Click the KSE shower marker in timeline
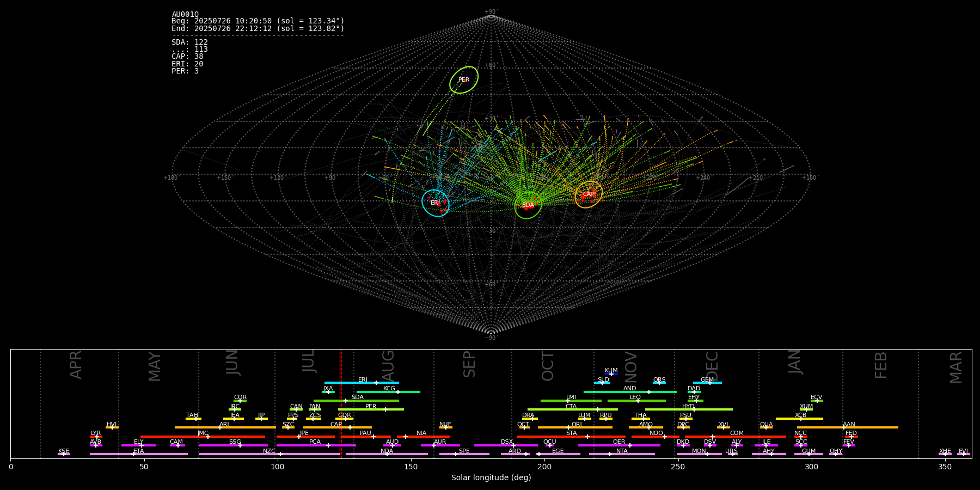Screen dimensions: 980x490 [x=64, y=454]
